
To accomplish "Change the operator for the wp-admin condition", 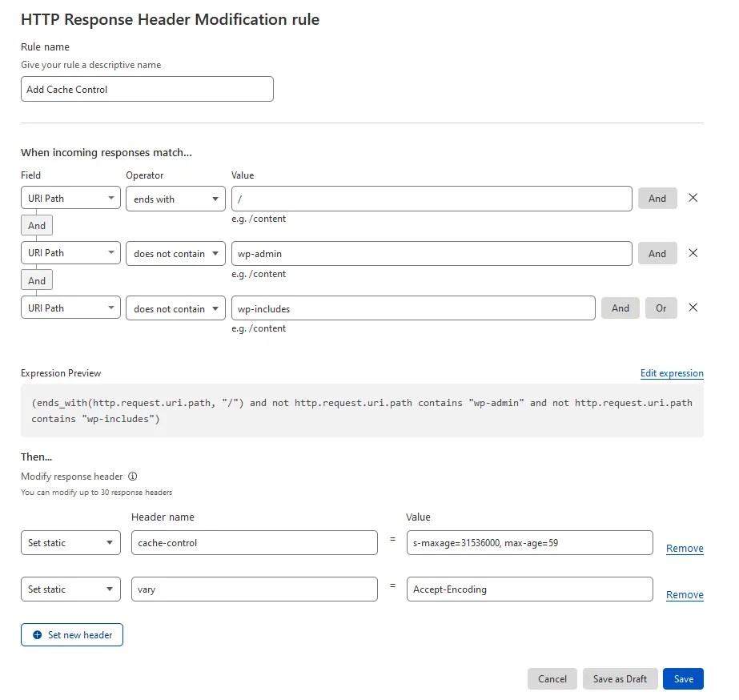I will click(x=175, y=253).
